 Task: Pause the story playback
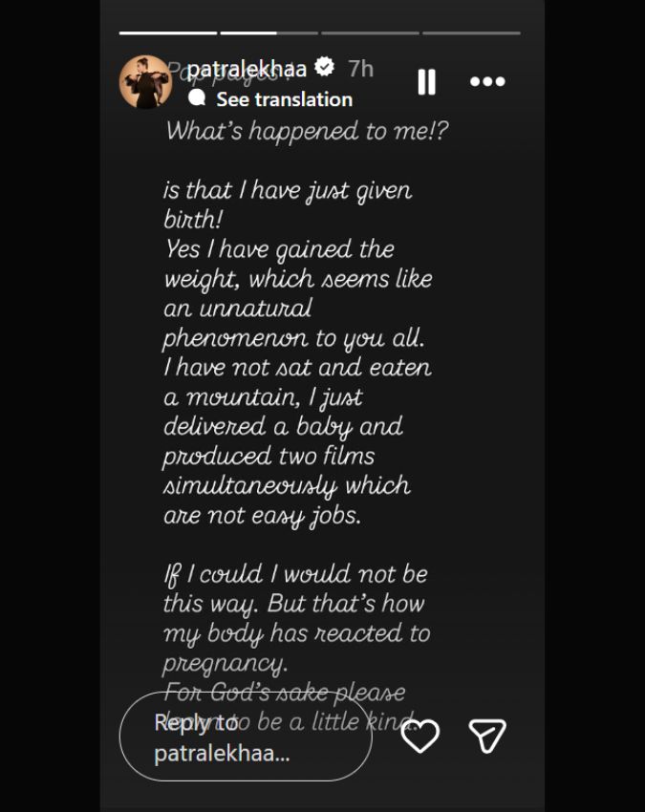pos(427,82)
